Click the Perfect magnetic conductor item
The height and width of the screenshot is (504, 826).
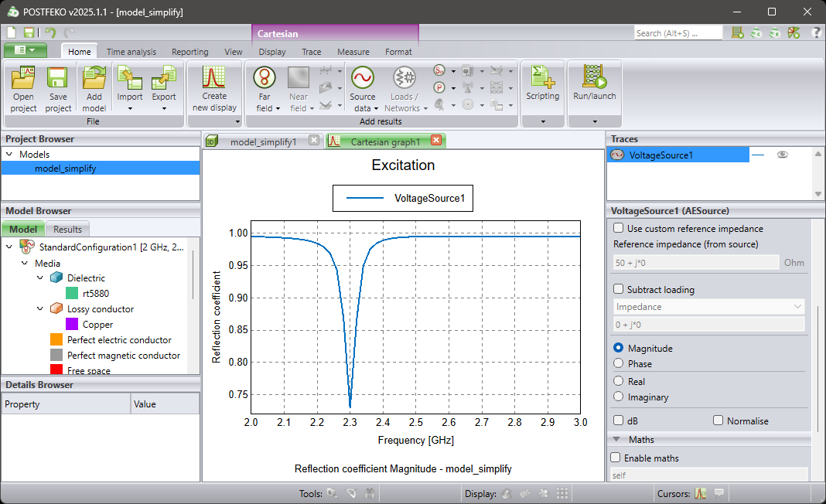click(123, 356)
